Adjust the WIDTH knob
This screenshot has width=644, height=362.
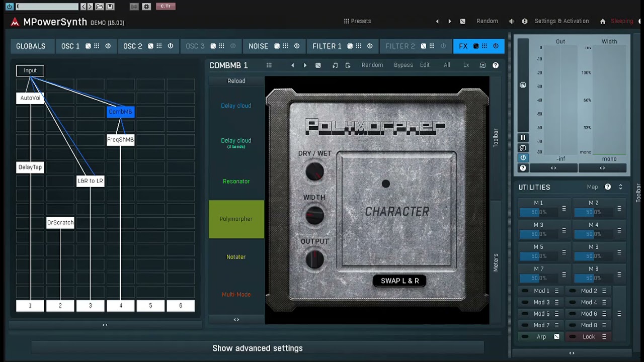315,216
